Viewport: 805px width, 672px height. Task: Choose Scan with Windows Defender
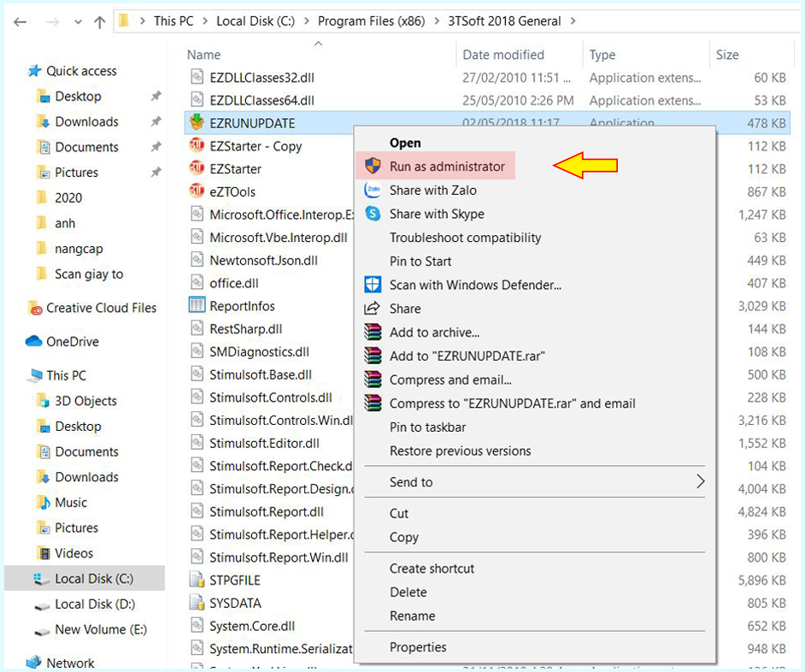pyautogui.click(x=475, y=285)
